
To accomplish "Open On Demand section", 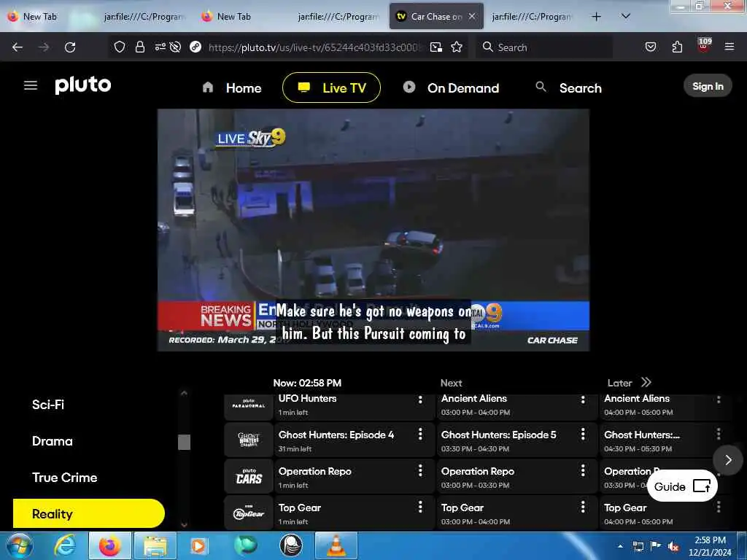I will tap(451, 87).
